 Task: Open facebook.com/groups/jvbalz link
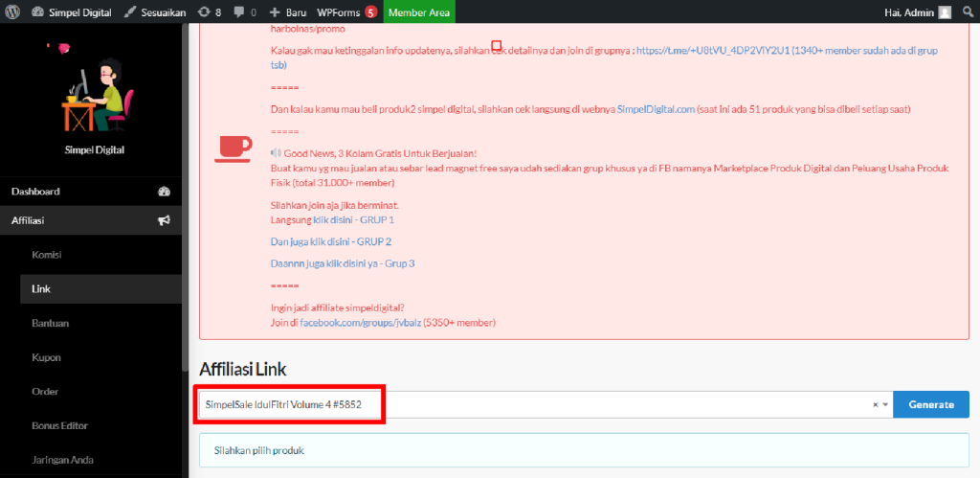(360, 323)
